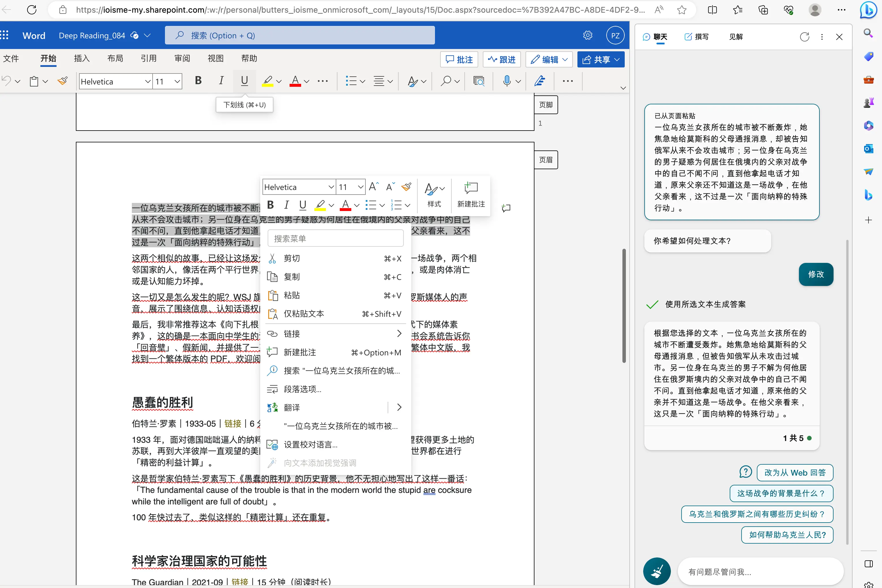This screenshot has height=588, width=882.
Task: Open the 插入 ribbon tab
Action: pyautogui.click(x=82, y=58)
